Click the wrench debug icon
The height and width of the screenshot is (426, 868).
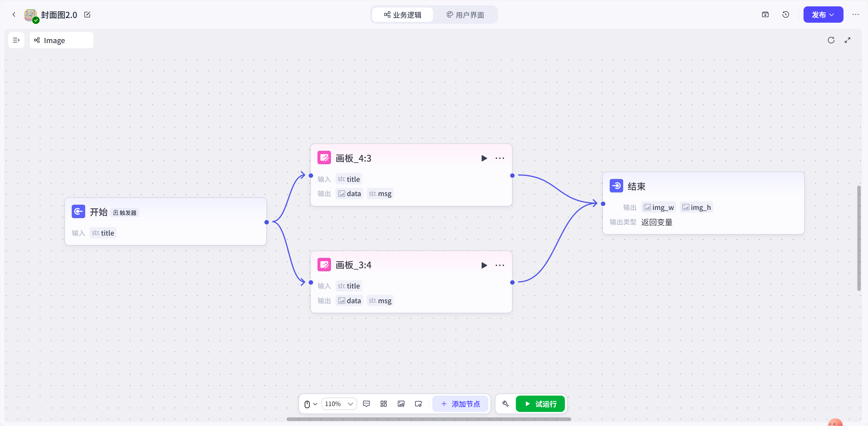[505, 404]
